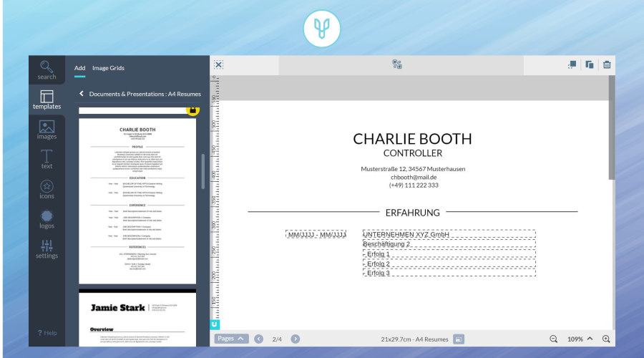Open the 109% zoom level dropdown
This screenshot has height=358, width=644.
click(x=580, y=339)
